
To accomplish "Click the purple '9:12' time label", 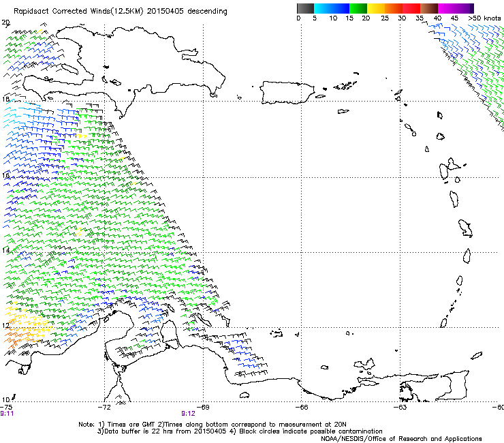I will pyautogui.click(x=189, y=414).
